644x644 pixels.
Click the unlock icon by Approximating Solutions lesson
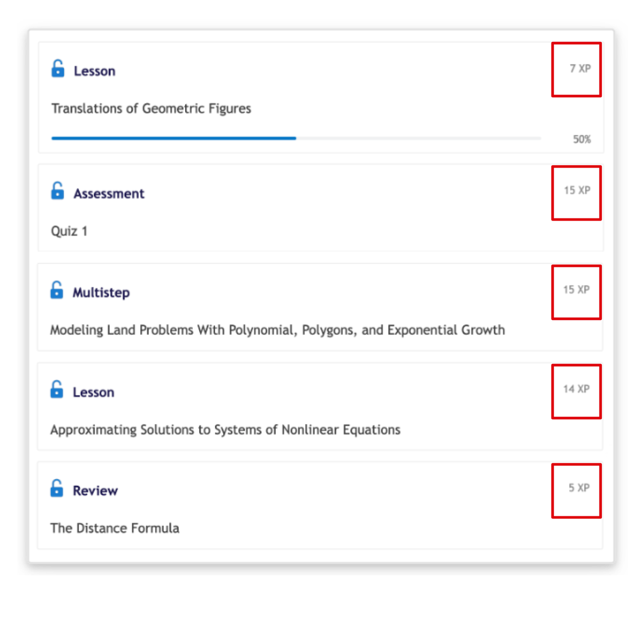pos(57,390)
